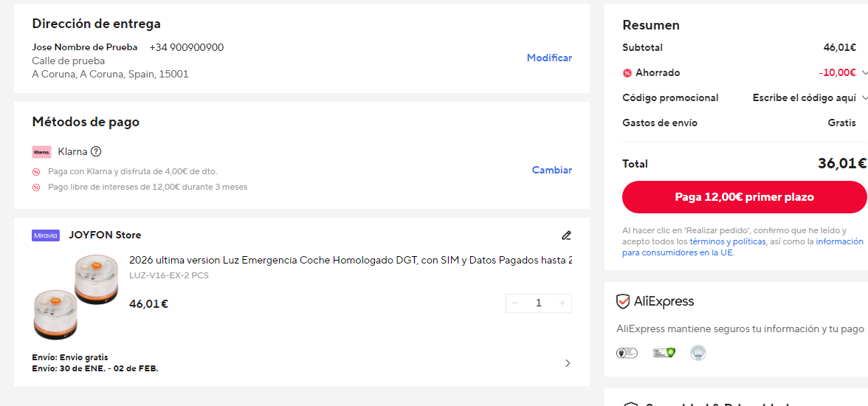868x406 pixels.
Task: Click Escribe el código aquí field
Action: 805,98
